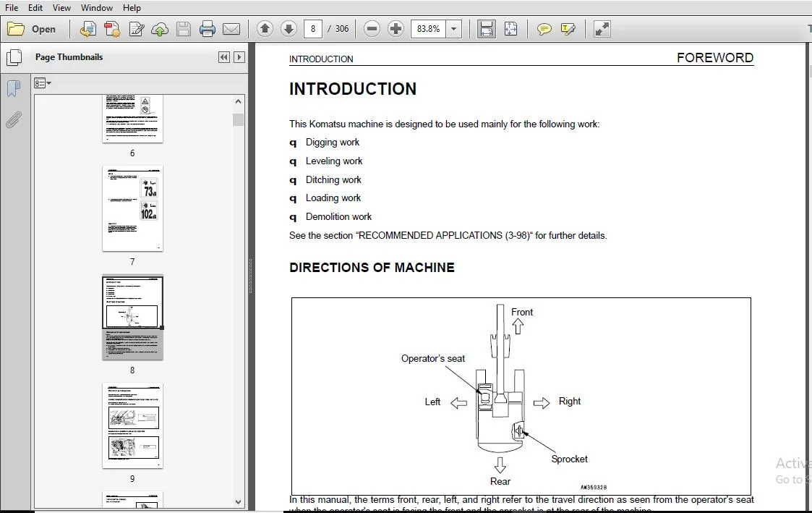Image resolution: width=812 pixels, height=513 pixels.
Task: Click the 'Rear' diagram label
Action: (x=500, y=481)
